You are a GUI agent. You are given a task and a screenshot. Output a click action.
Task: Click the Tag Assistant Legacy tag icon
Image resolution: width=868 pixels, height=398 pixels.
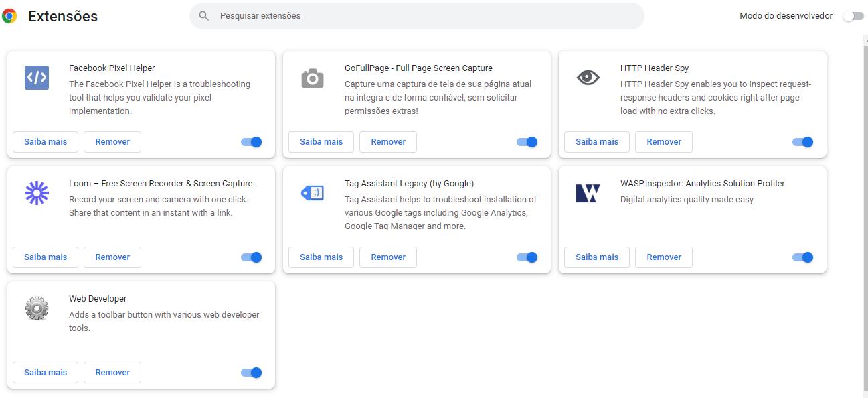coord(313,193)
